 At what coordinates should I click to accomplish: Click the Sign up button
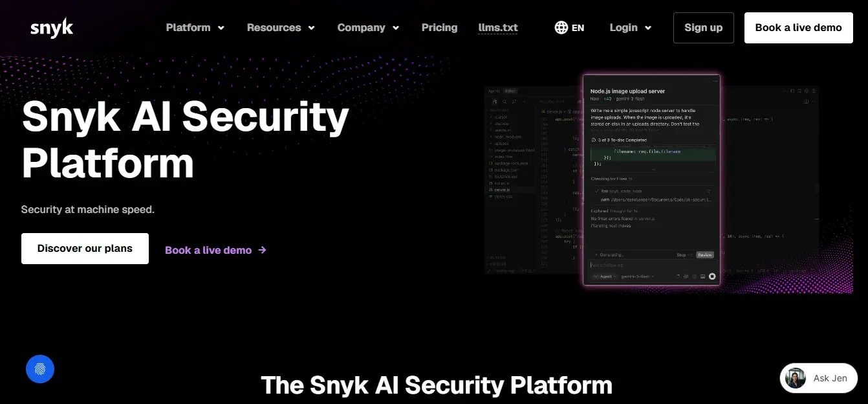pos(704,28)
